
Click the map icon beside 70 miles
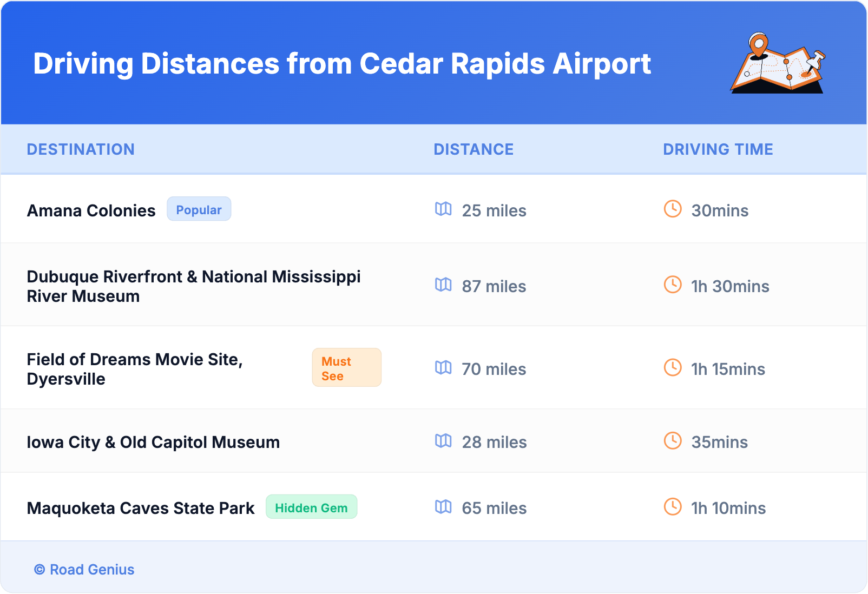[x=443, y=368]
